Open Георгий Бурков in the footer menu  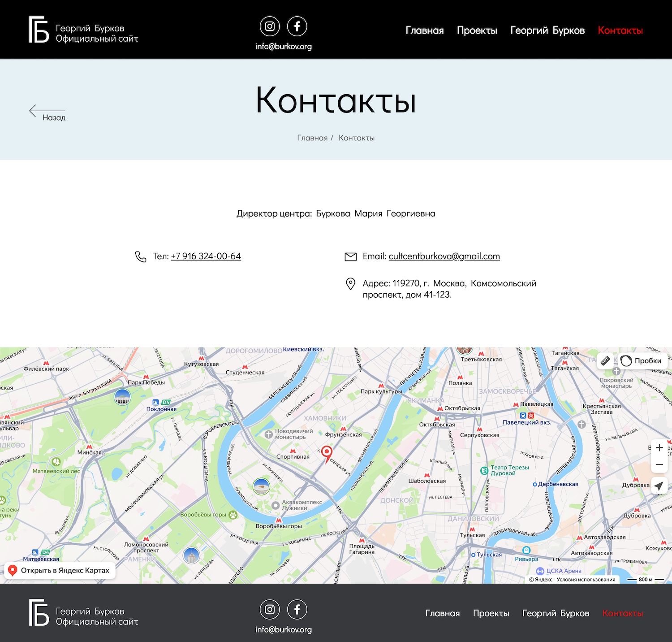coord(556,613)
